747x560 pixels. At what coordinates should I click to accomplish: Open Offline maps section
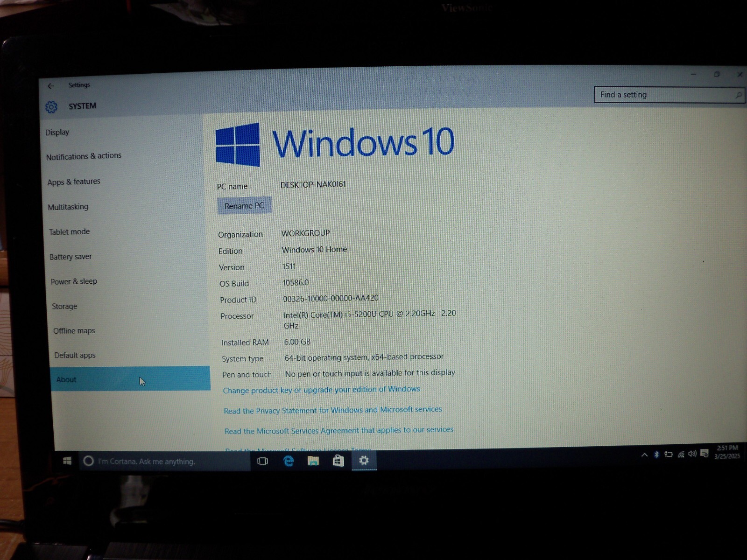(74, 331)
